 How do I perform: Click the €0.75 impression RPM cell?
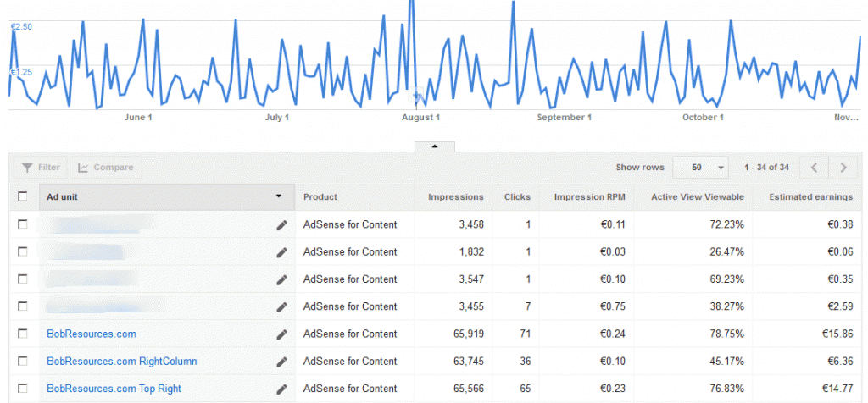pos(613,306)
